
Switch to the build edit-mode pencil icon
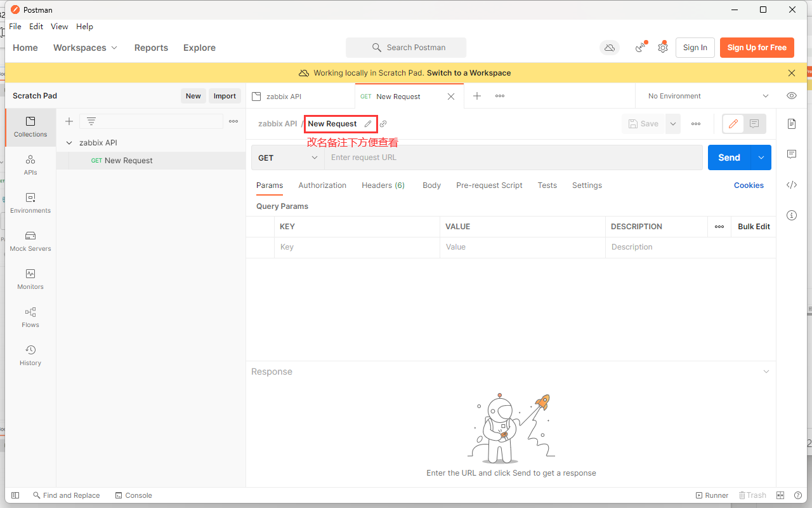733,124
